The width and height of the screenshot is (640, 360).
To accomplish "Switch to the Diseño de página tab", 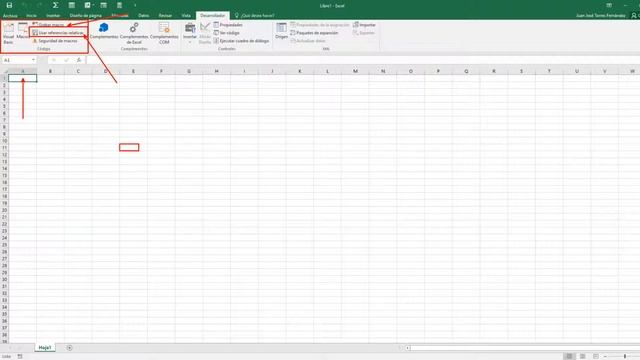I will tap(86, 16).
